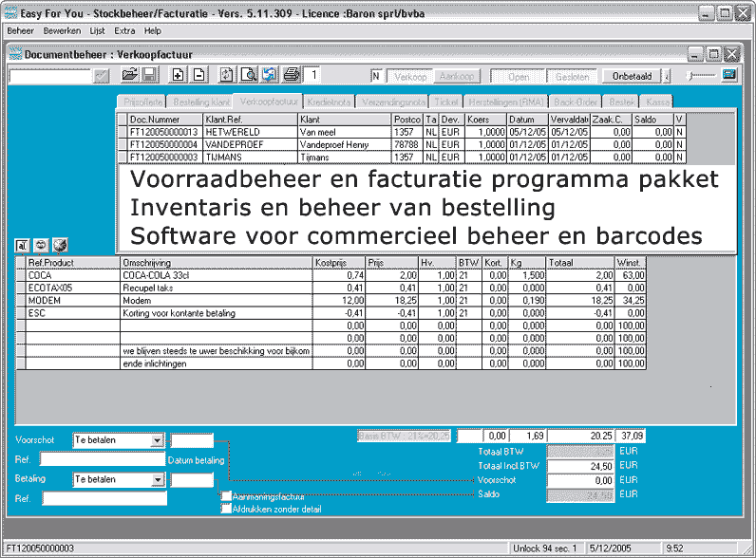Select row marker for ECOTAX05 line
The height and width of the screenshot is (558, 756).
tap(21, 288)
